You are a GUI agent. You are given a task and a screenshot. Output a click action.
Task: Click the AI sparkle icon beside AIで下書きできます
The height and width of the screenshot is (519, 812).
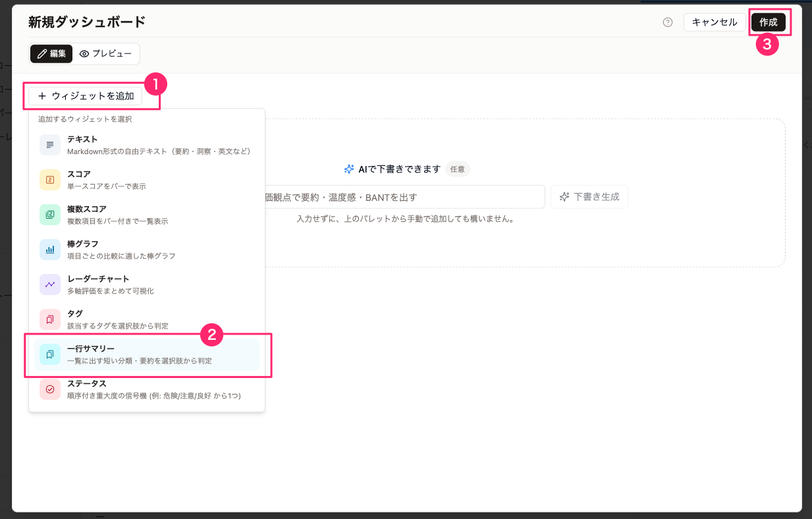click(349, 169)
